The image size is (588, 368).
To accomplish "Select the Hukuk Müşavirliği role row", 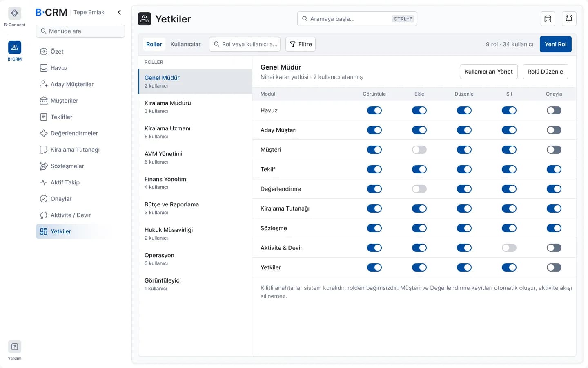I will [x=195, y=233].
